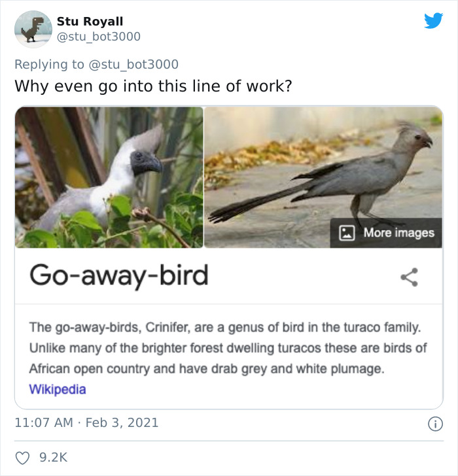
Task: Click the Twitter bird logo
Action: (x=433, y=21)
